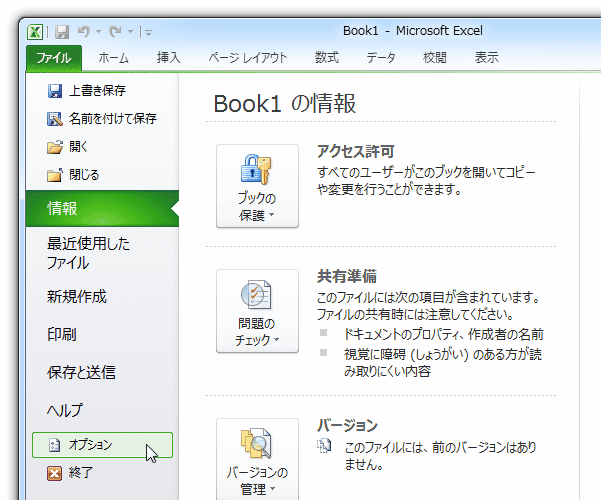Switch to the ホーム tab
The width and height of the screenshot is (601, 500).
pyautogui.click(x=113, y=58)
